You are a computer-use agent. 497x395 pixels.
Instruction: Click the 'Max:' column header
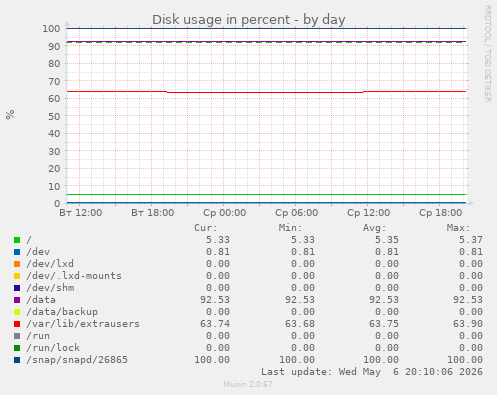(x=458, y=228)
